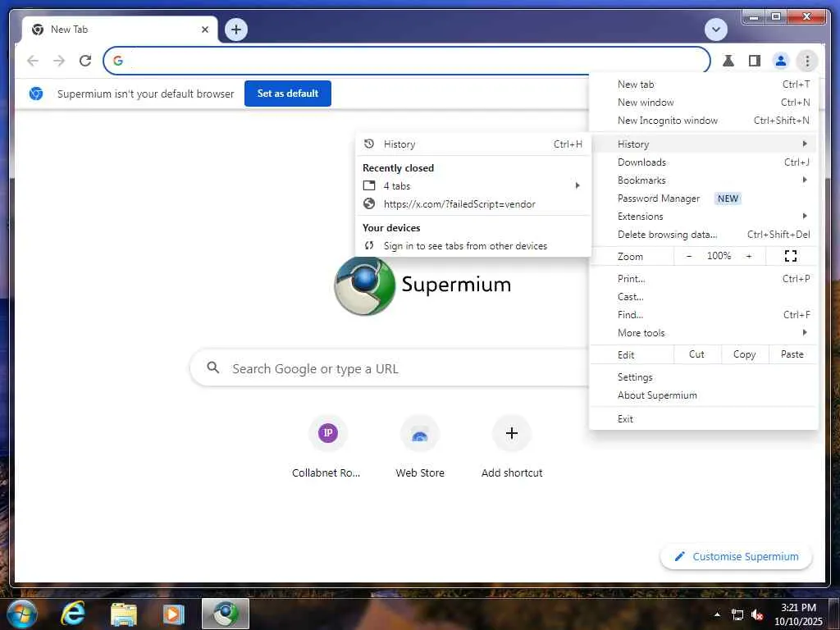
Task: Show hidden tray icons arrow
Action: [717, 614]
